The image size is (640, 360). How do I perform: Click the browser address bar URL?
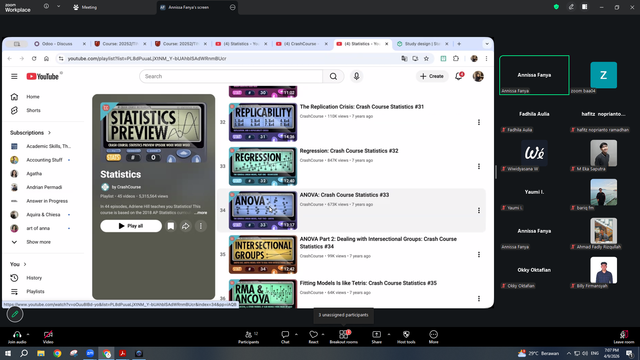tap(147, 58)
